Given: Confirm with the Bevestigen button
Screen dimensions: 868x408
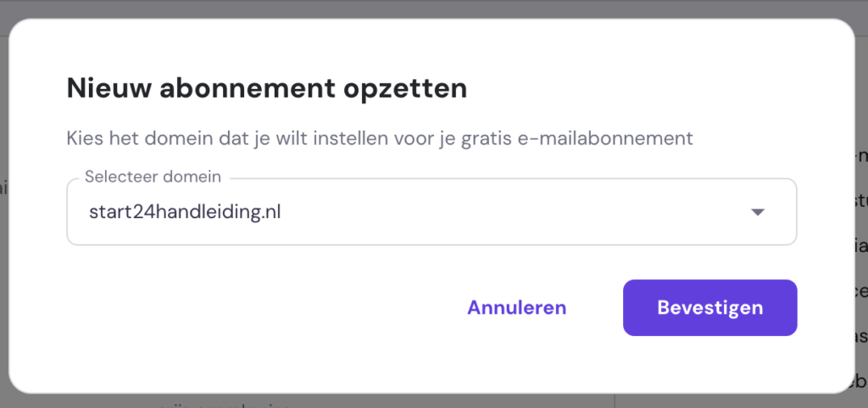Looking at the screenshot, I should 709,307.
